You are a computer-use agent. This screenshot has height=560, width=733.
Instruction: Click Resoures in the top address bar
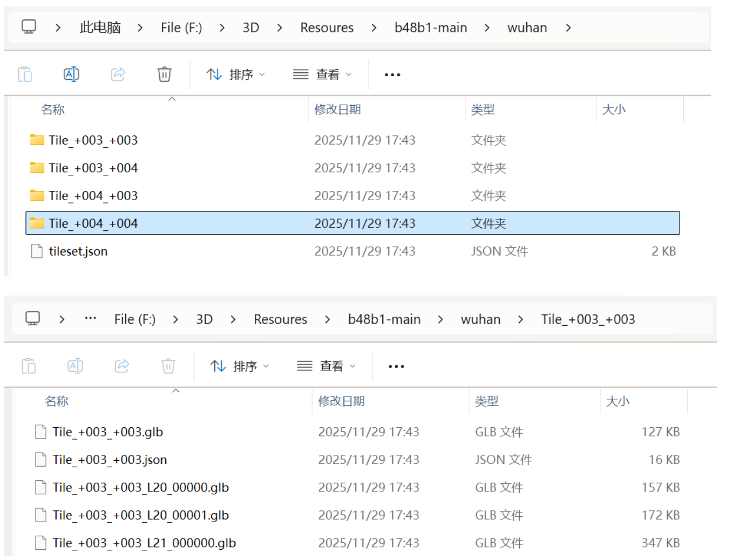coord(327,28)
